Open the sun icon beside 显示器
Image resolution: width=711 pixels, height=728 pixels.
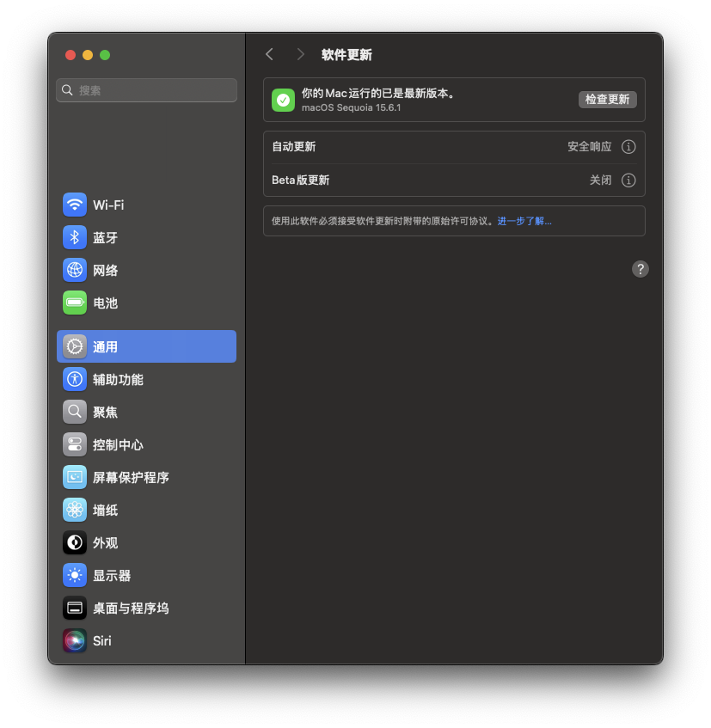[74, 575]
